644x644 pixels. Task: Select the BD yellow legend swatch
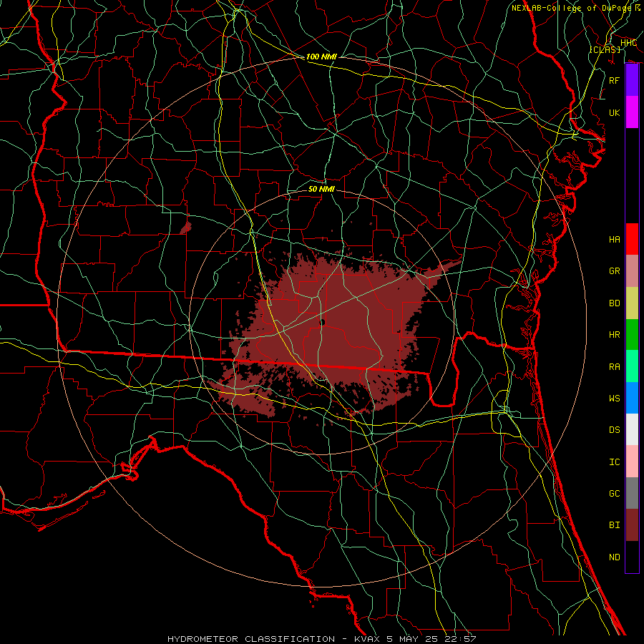click(x=632, y=303)
